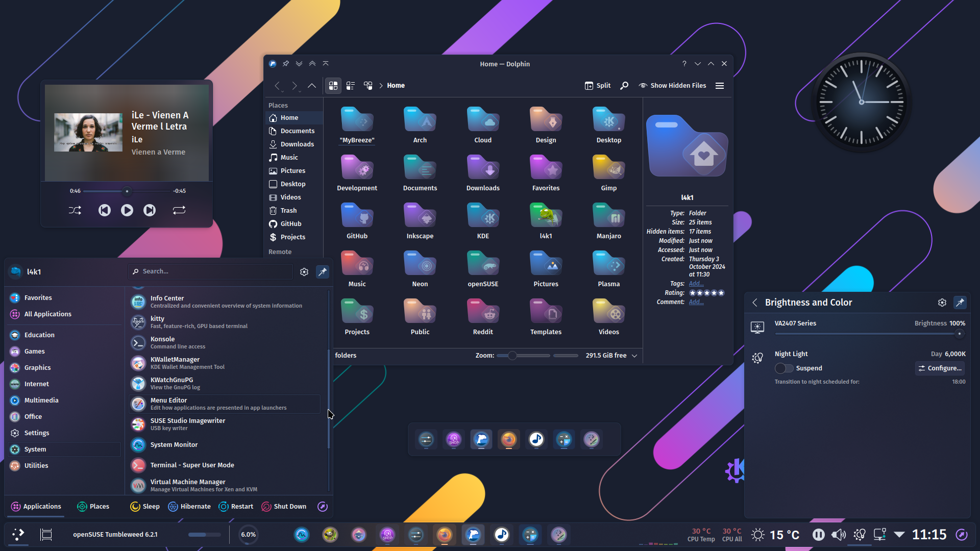Adjust the Dolphin zoom slider

coord(524,356)
